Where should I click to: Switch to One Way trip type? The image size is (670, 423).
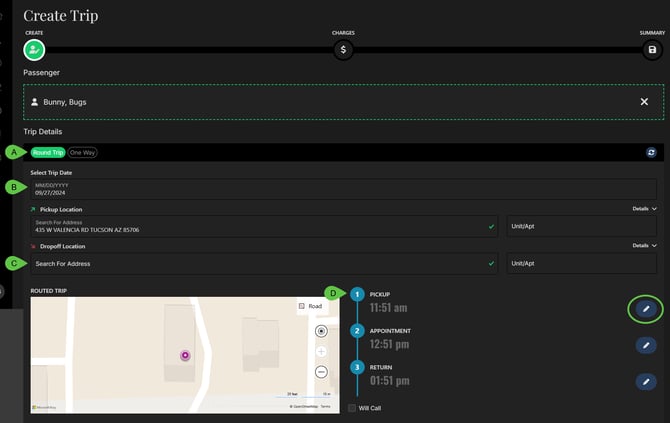83,153
